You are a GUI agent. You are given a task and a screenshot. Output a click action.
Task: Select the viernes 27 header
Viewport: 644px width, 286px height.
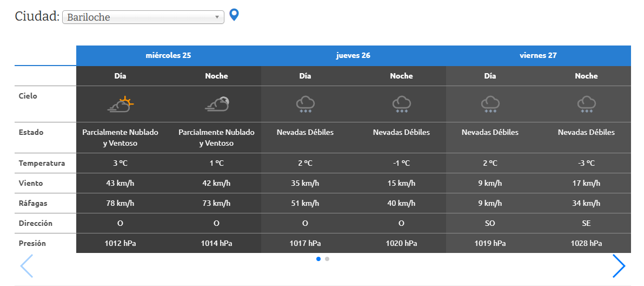click(538, 55)
